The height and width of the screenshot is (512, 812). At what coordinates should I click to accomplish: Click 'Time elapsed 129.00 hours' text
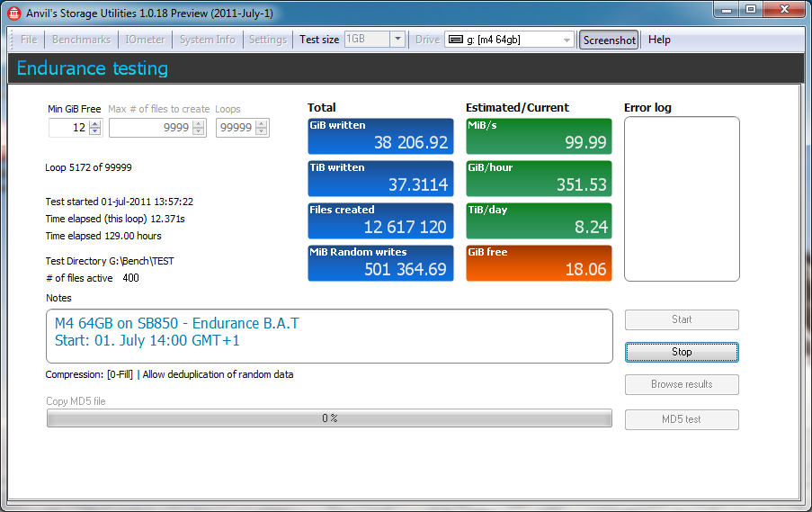point(103,236)
